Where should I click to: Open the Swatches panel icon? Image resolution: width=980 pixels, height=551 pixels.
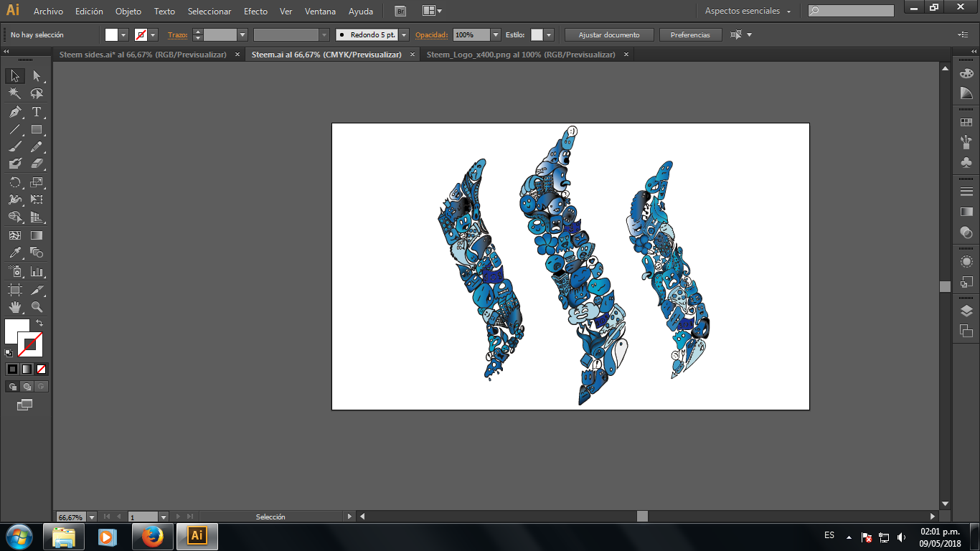tap(966, 123)
